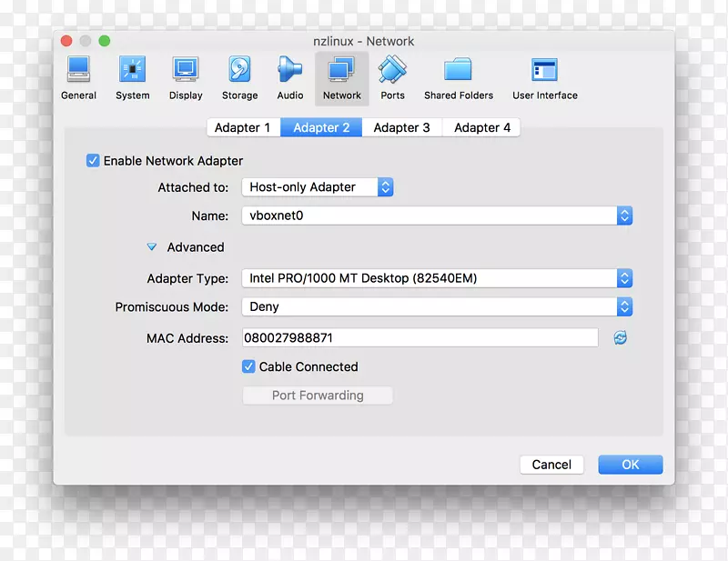Image resolution: width=728 pixels, height=561 pixels.
Task: Collapse the Advanced section
Action: [x=151, y=246]
